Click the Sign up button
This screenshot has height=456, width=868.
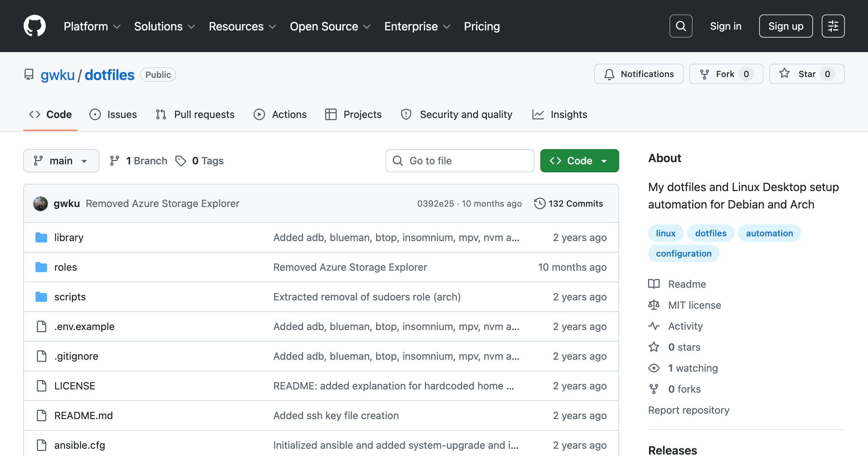point(786,26)
